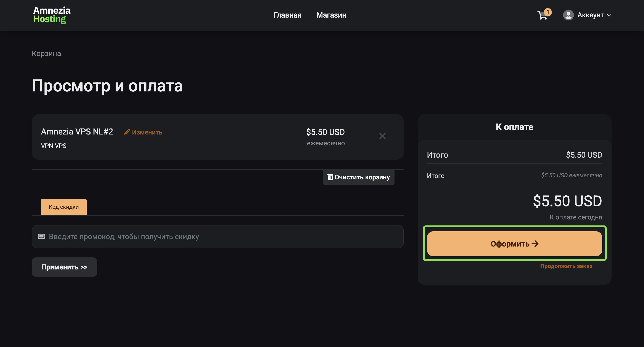This screenshot has height=347, width=644.
Task: Click the Очистить корзину button
Action: click(359, 177)
